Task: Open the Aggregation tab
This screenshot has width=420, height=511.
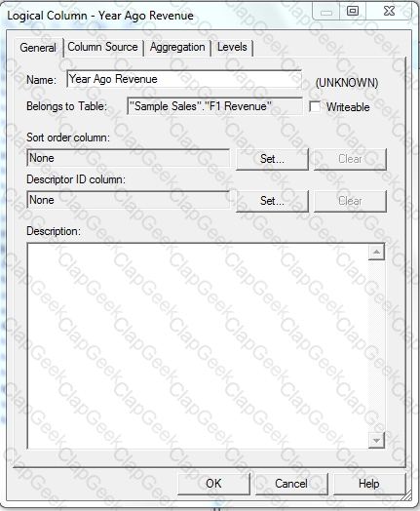Action: (x=177, y=47)
